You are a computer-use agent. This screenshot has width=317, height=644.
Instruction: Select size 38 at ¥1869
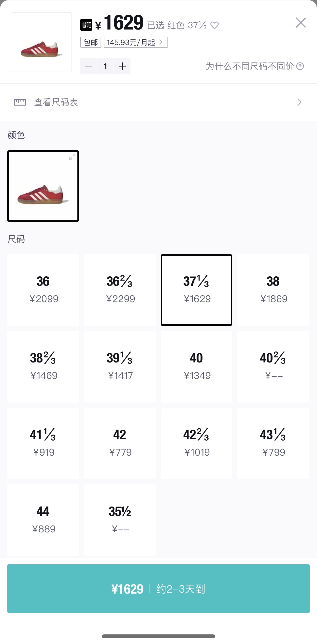coord(273,290)
